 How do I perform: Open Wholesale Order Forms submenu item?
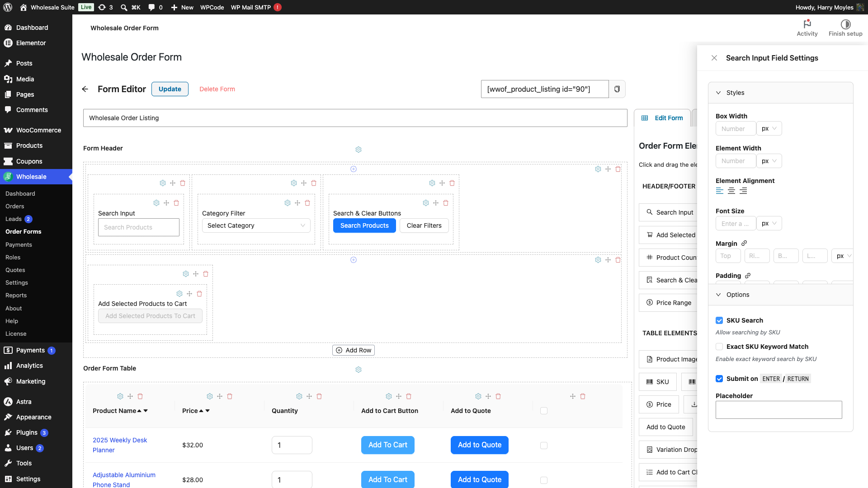point(24,231)
